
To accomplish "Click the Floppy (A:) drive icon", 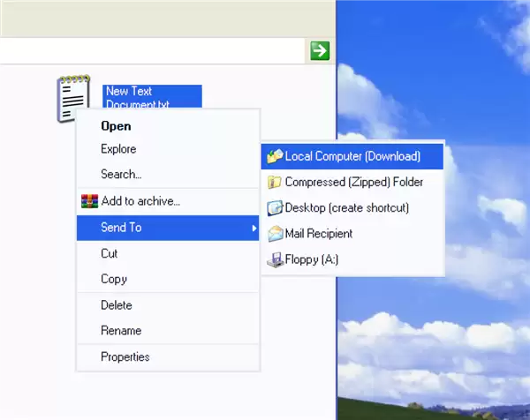I will click(275, 259).
